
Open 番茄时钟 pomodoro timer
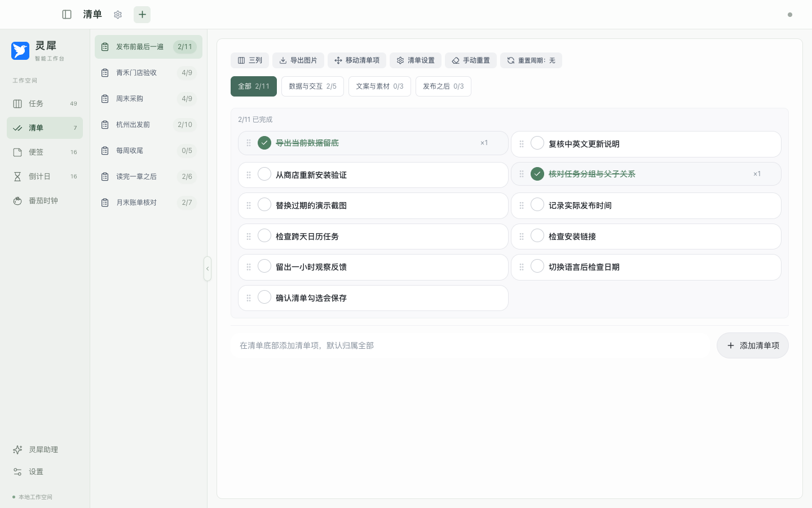(45, 201)
